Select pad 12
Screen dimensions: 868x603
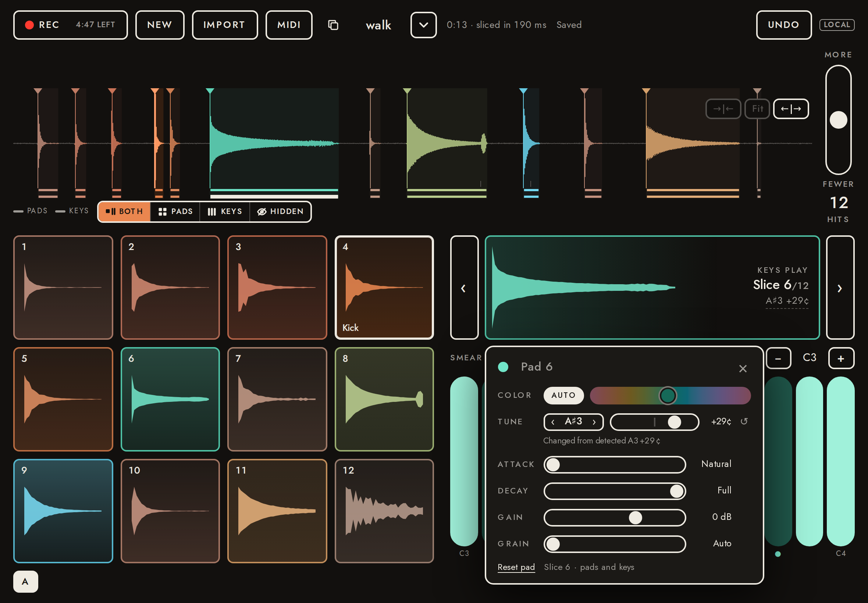tap(384, 511)
